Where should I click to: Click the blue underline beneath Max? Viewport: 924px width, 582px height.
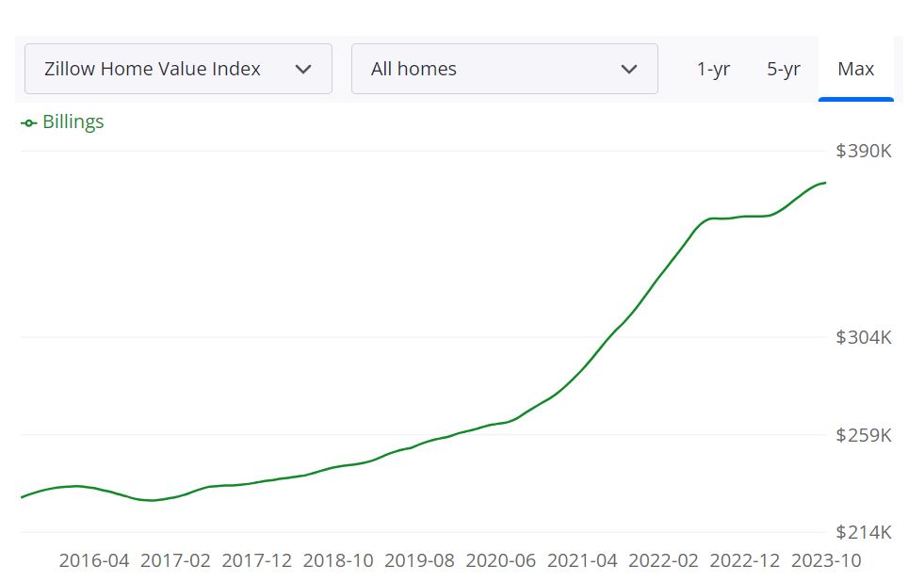point(855,98)
